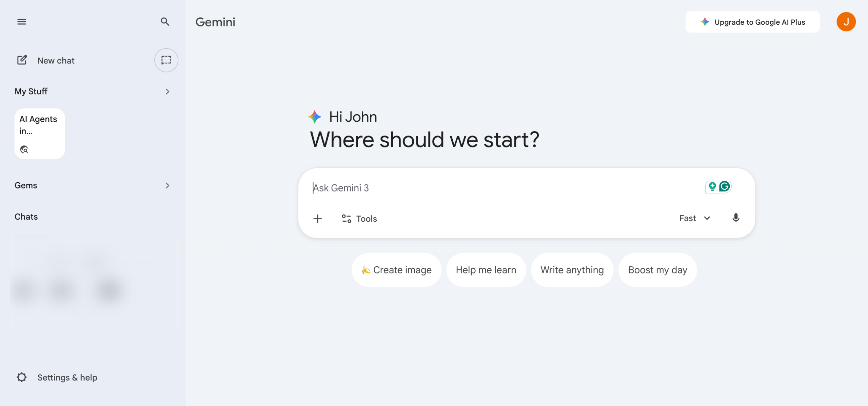Open the Fast model selector dropdown

(x=694, y=218)
